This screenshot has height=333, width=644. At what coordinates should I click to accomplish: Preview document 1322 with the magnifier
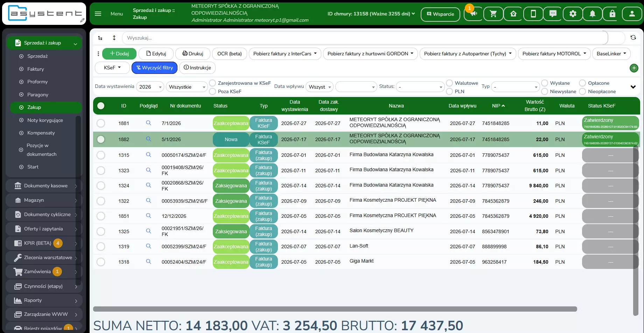click(x=148, y=201)
